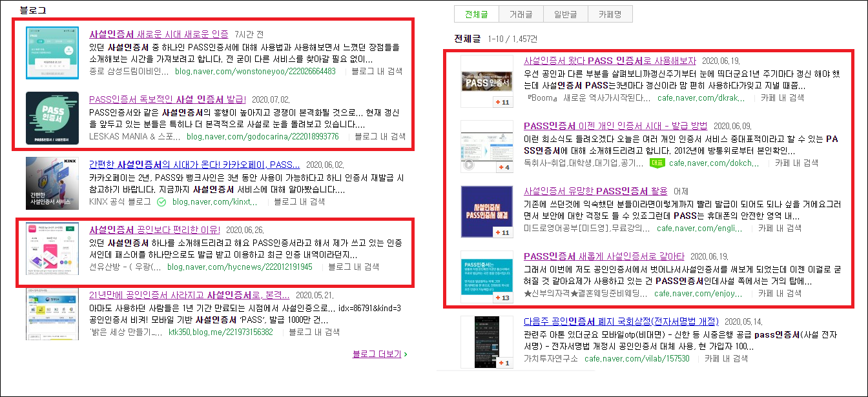Open cafe post '사설인증서 유망한 PASS인증서 활용'

pos(595,192)
